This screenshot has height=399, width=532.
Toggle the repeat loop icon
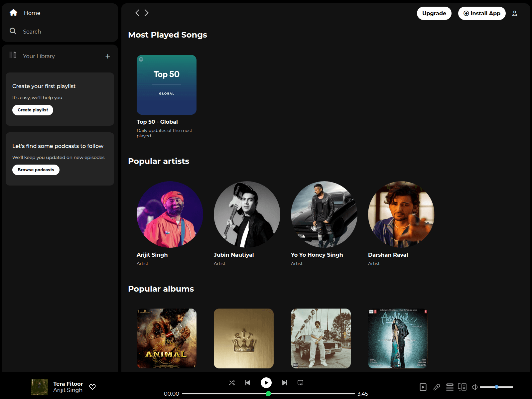tap(300, 383)
